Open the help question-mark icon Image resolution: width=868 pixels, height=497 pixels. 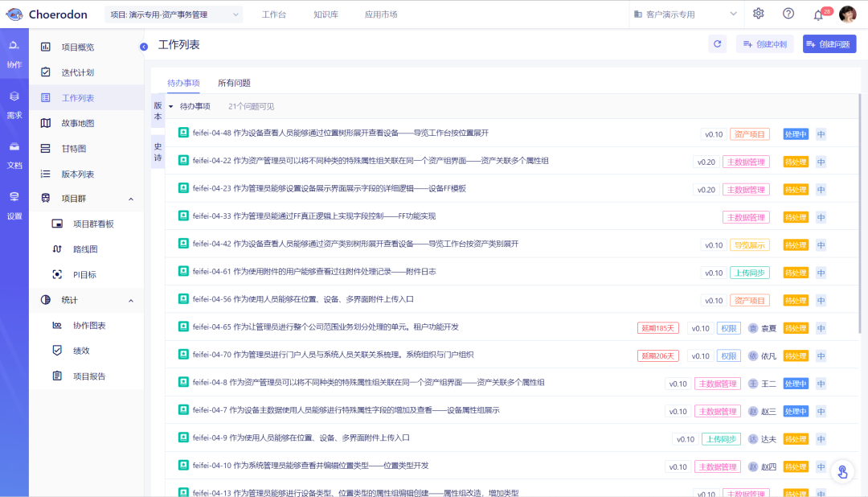788,14
